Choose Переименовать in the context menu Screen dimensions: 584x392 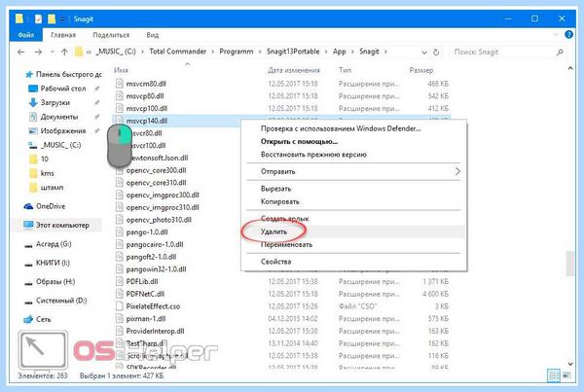[x=353, y=244]
